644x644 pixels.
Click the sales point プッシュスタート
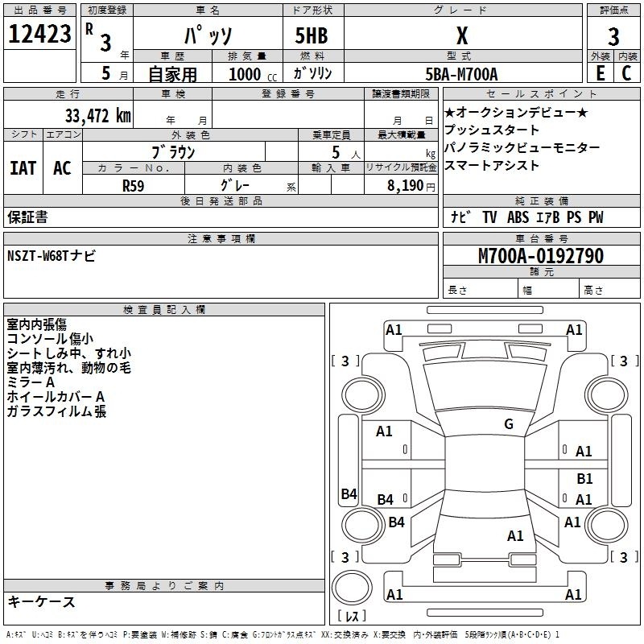click(492, 130)
